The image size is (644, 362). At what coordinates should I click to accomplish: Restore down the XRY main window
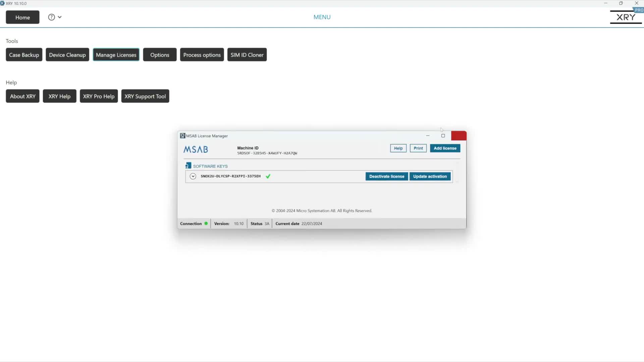click(x=621, y=3)
